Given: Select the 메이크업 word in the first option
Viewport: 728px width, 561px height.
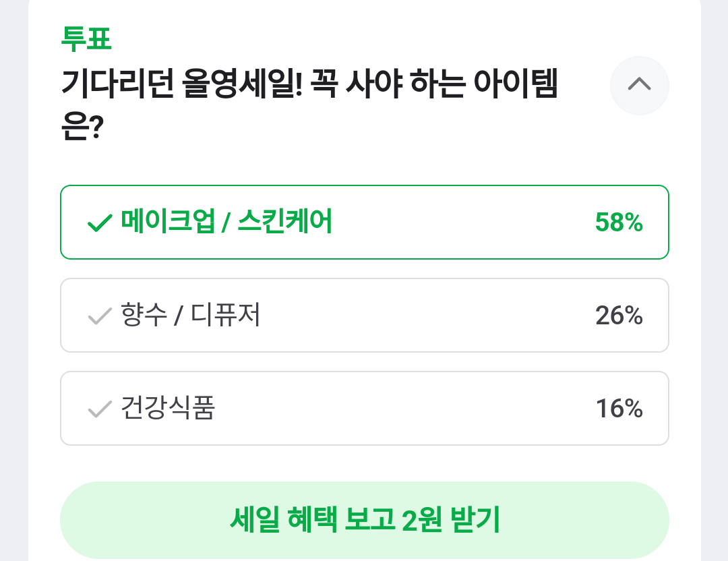Looking at the screenshot, I should [x=165, y=221].
